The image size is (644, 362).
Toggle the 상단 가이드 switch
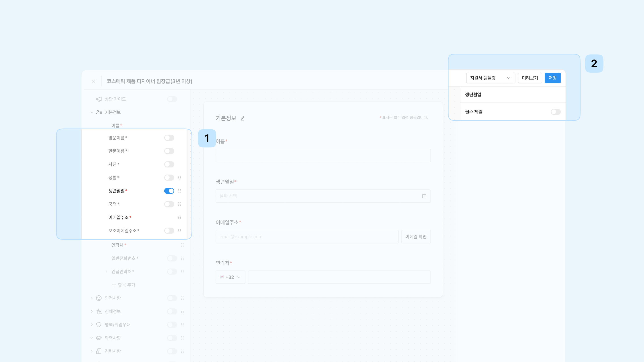click(x=172, y=99)
